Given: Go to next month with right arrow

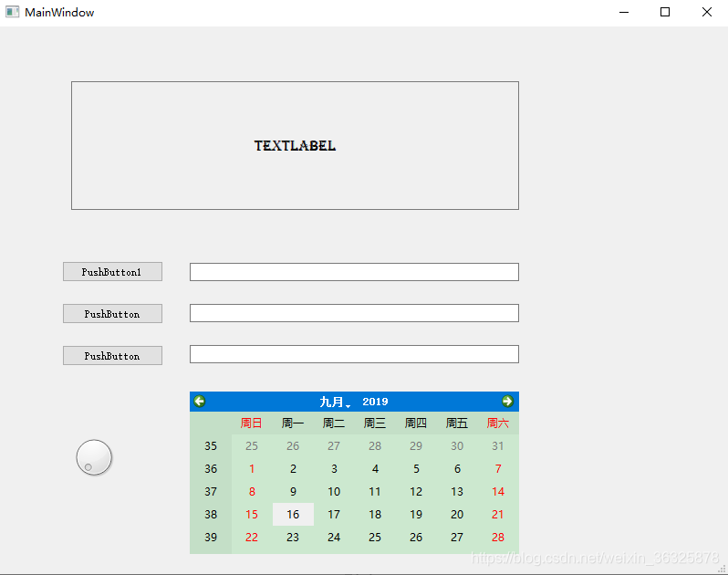Looking at the screenshot, I should tap(507, 402).
